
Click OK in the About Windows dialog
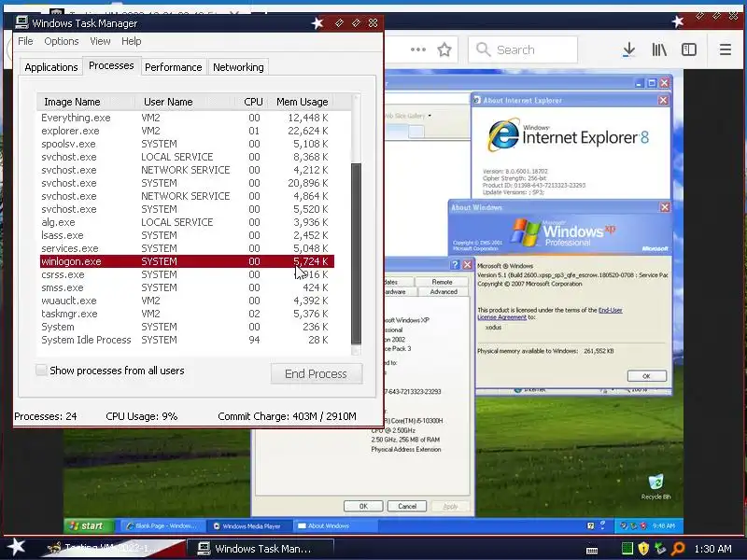point(646,376)
